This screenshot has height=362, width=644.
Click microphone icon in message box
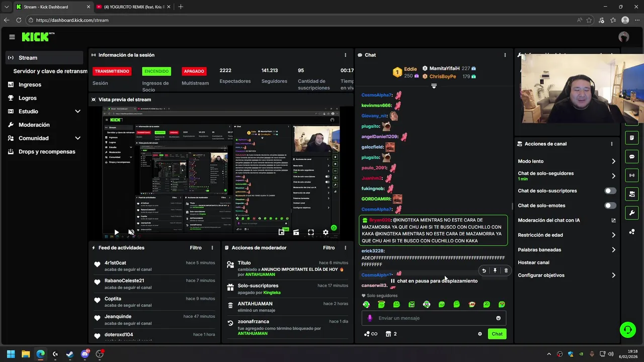pyautogui.click(x=370, y=318)
